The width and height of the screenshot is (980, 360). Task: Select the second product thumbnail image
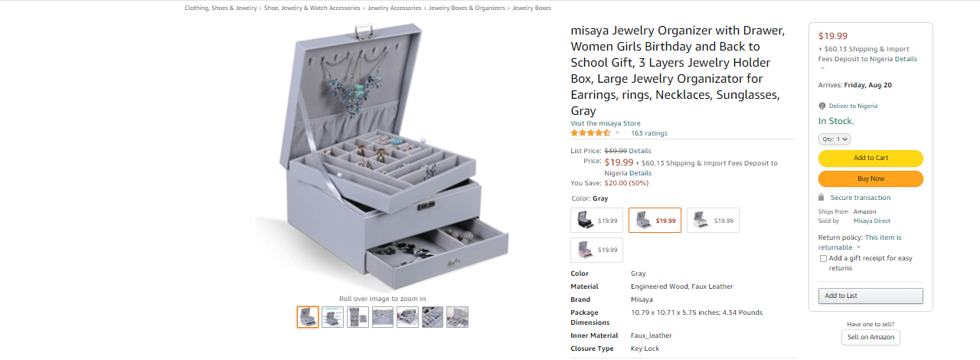[x=332, y=317]
